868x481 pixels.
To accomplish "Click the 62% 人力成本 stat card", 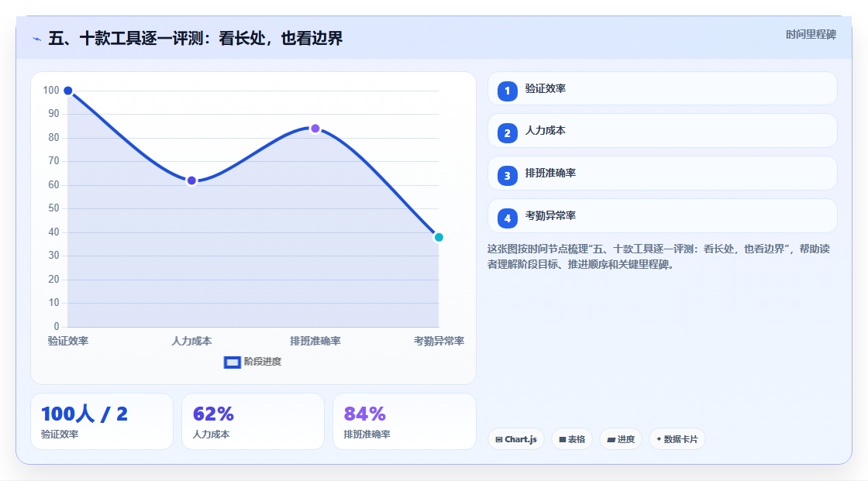I will pos(253,421).
